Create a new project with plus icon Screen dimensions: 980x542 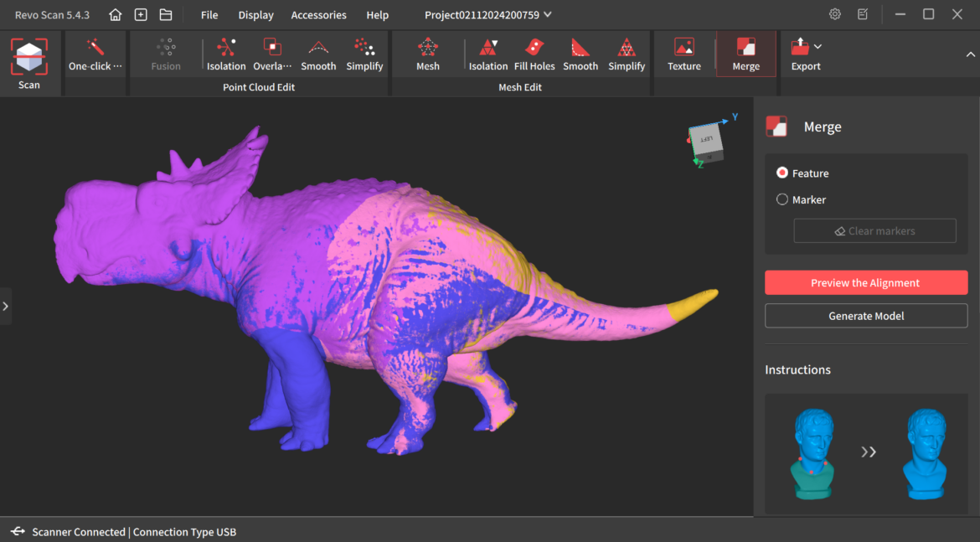(141, 14)
